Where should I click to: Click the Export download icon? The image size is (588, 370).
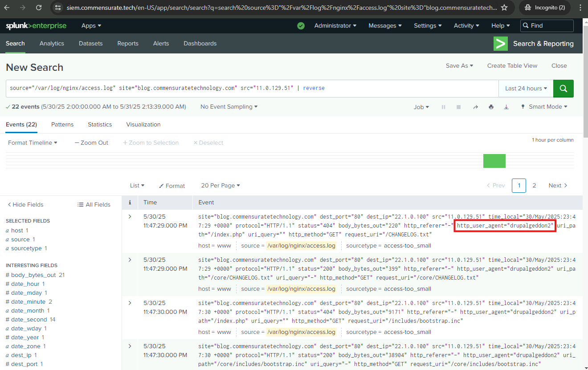click(506, 107)
